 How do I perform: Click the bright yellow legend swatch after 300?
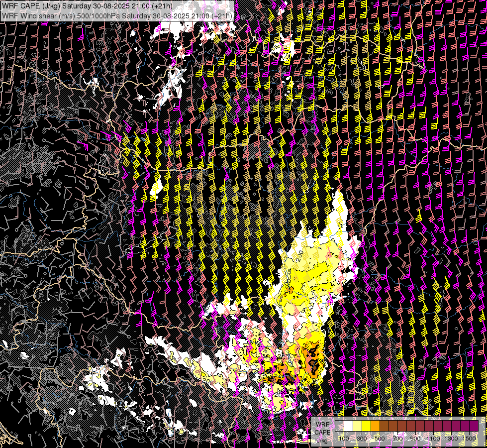tap(367, 426)
